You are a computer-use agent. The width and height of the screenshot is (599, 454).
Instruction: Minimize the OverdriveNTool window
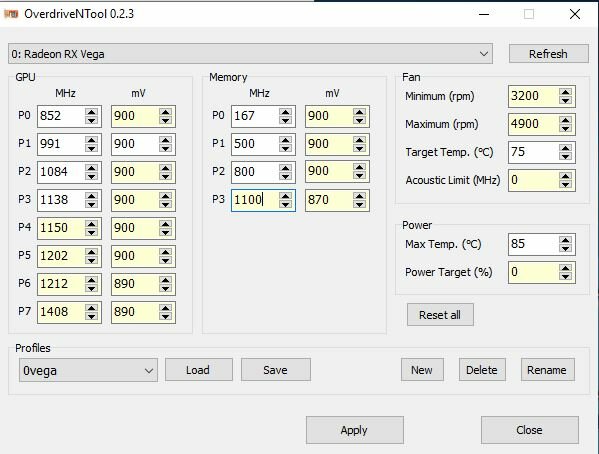tap(484, 15)
